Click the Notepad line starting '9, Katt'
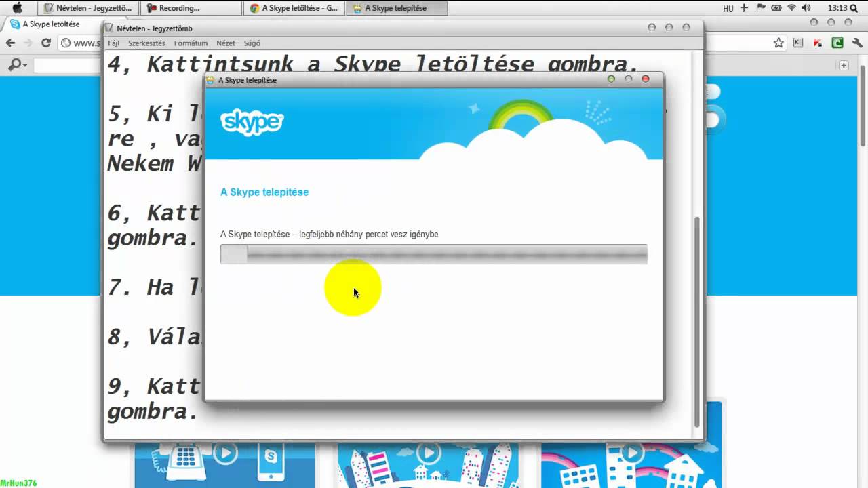The width and height of the screenshot is (868, 488). coord(153,386)
